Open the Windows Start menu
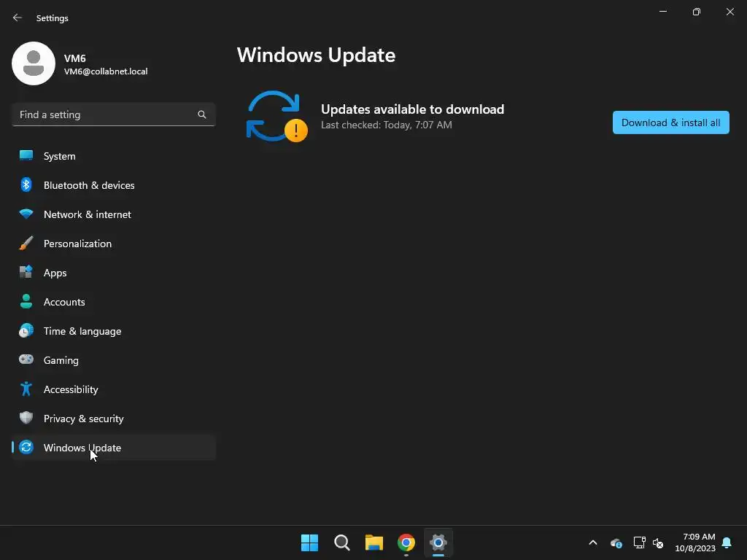 [x=309, y=542]
